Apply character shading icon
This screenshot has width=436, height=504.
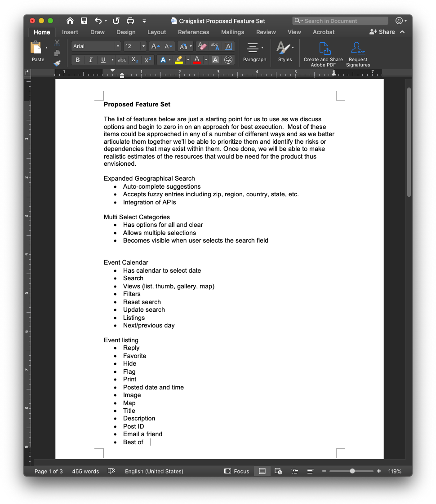(x=215, y=60)
